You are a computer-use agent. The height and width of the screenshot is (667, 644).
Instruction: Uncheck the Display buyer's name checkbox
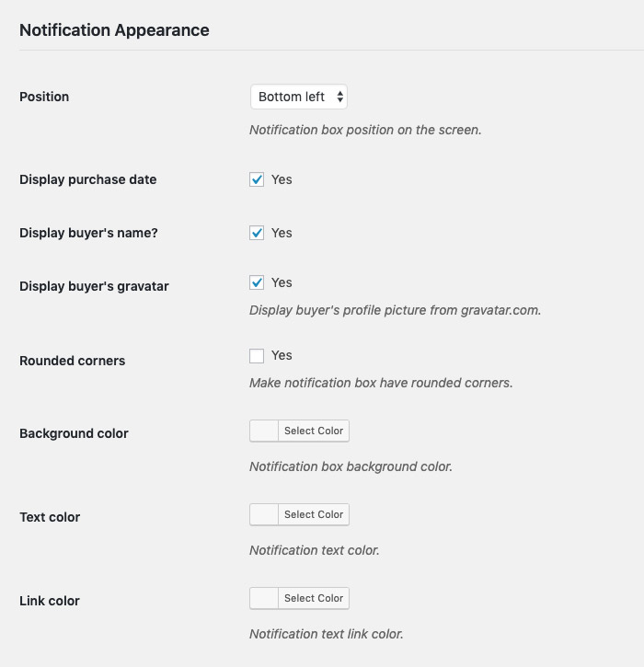tap(257, 233)
